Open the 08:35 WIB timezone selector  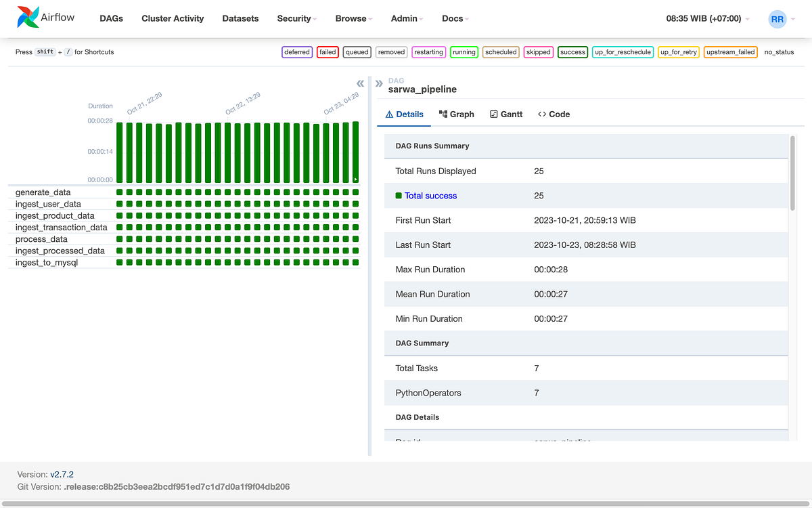click(x=704, y=19)
